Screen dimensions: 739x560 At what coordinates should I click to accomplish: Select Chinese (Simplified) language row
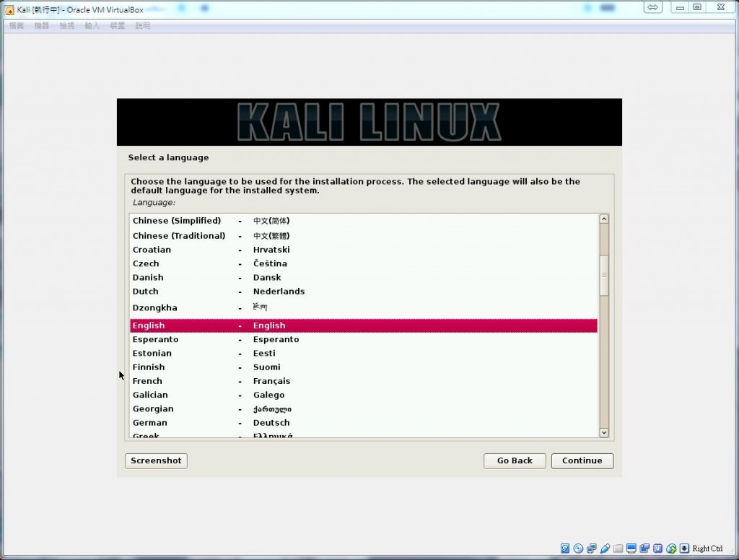[x=364, y=221]
